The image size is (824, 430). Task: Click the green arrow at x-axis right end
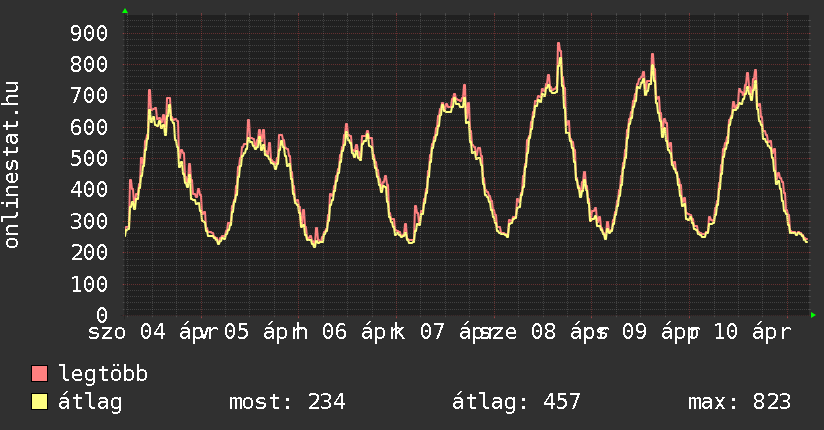coord(813,315)
